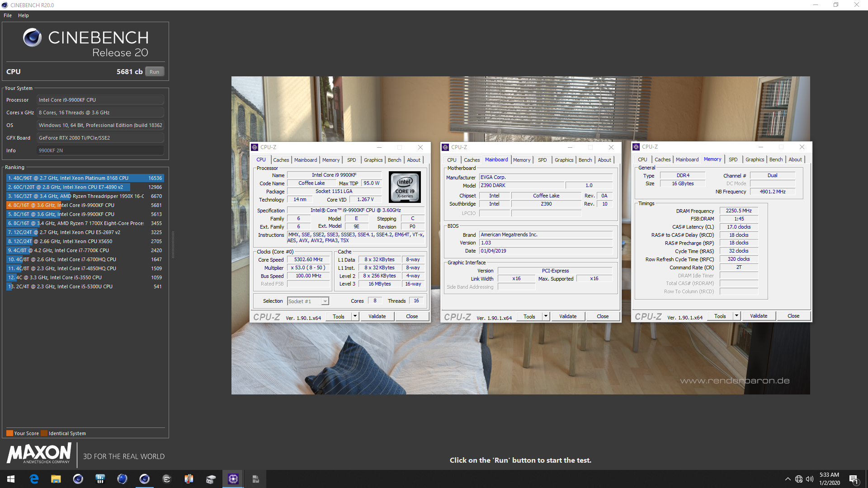868x488 pixels.
Task: Open the HWiNFO-style bar chart taskbar icon
Action: point(100,479)
